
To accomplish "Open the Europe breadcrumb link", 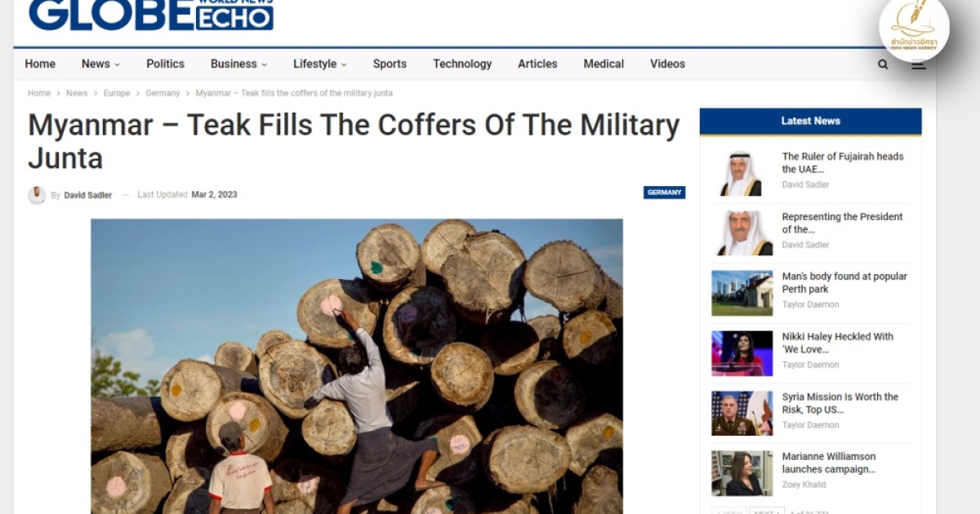I will click(x=117, y=93).
